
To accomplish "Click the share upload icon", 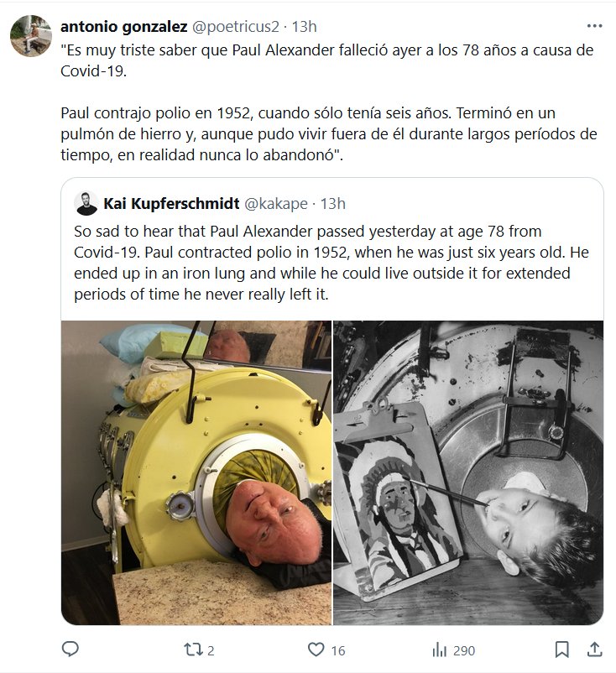I will coord(594,650).
